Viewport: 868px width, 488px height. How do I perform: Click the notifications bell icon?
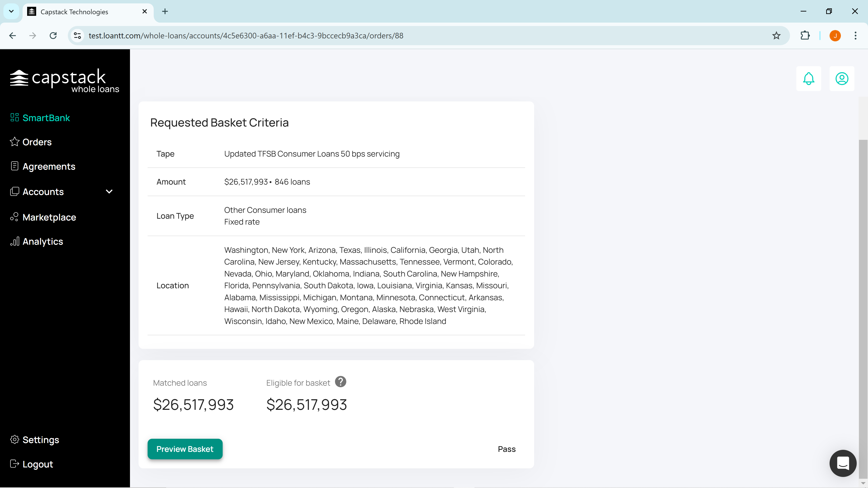click(808, 79)
